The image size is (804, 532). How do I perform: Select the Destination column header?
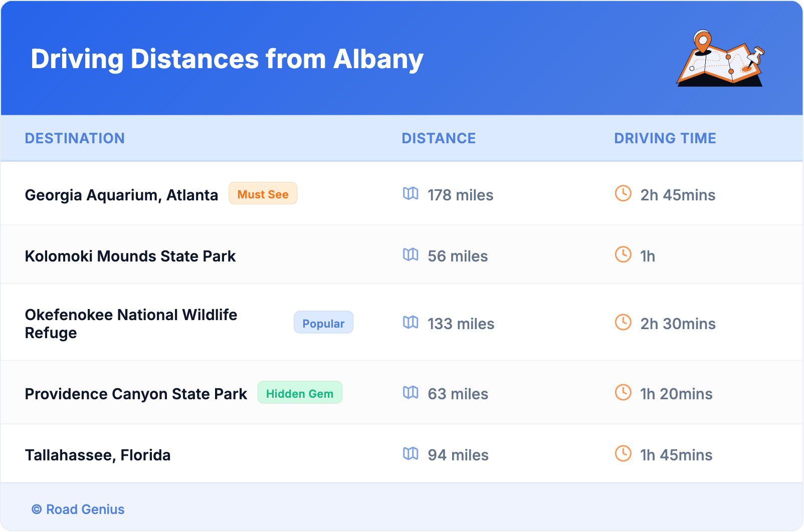(75, 138)
